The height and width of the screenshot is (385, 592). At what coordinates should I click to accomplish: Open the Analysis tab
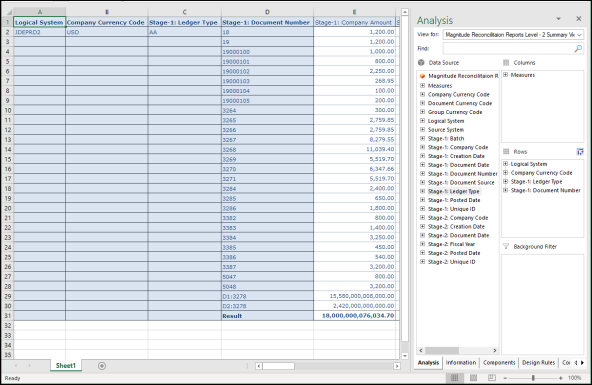(428, 362)
